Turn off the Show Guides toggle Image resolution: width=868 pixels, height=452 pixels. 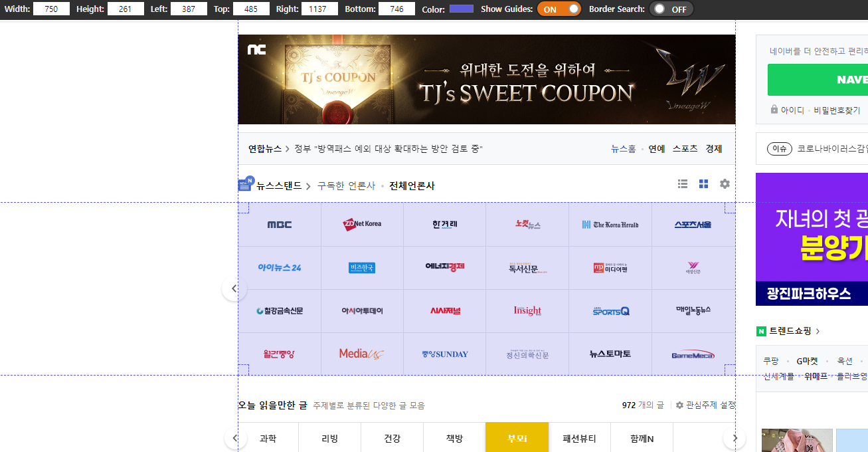(559, 9)
